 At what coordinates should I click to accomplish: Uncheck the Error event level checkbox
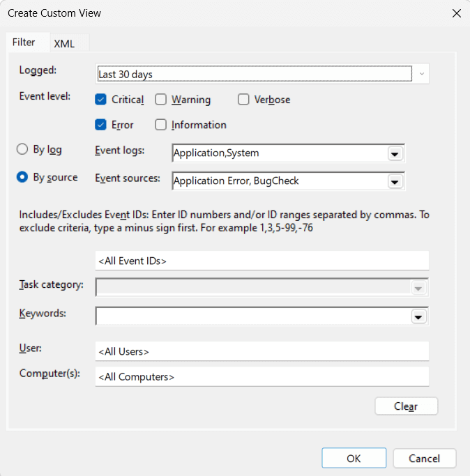(100, 125)
